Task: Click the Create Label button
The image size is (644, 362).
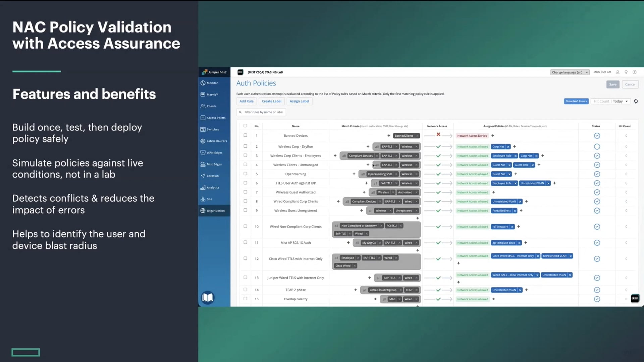Action: click(272, 101)
